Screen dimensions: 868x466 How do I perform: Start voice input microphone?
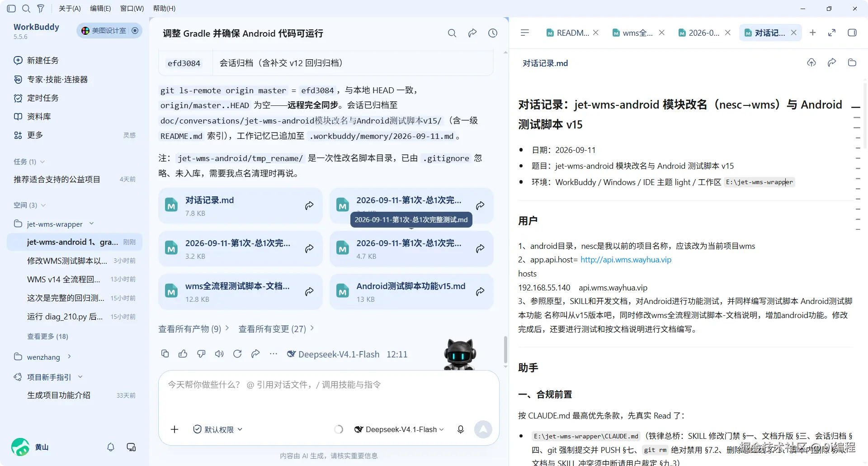click(461, 429)
